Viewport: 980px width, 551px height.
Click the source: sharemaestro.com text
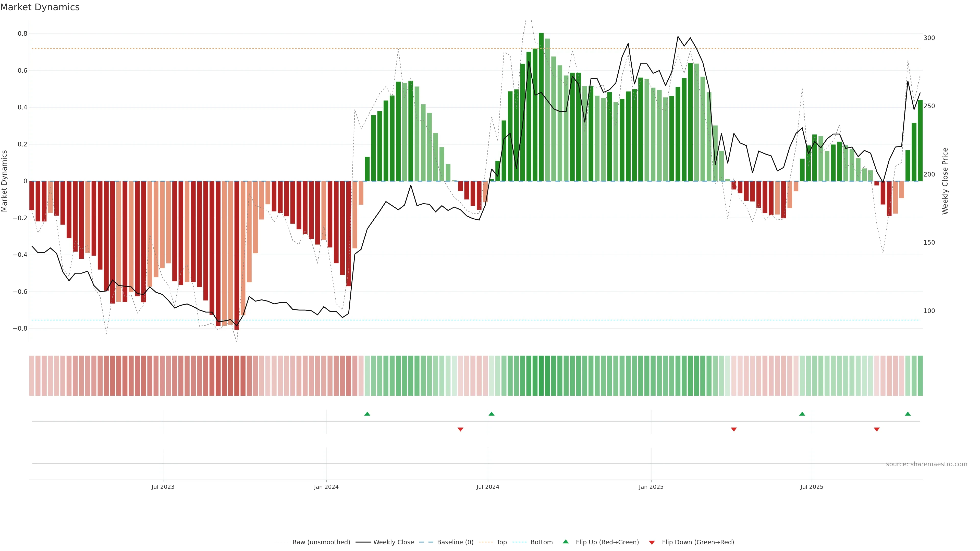tap(926, 464)
